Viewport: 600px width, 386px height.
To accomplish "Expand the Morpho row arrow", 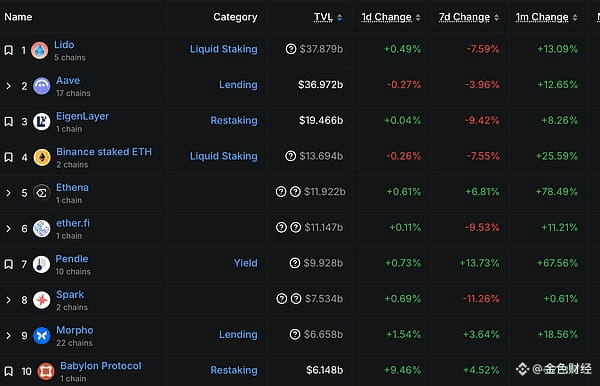I will [x=8, y=336].
